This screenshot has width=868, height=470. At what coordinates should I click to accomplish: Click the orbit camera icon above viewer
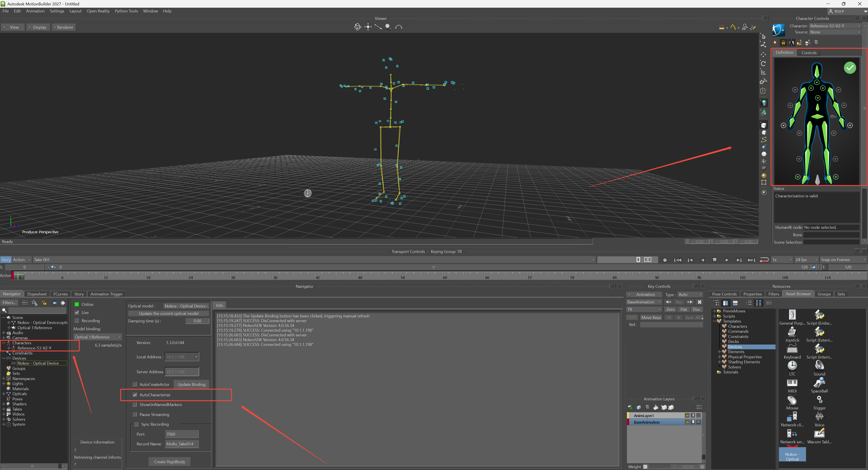pos(358,27)
